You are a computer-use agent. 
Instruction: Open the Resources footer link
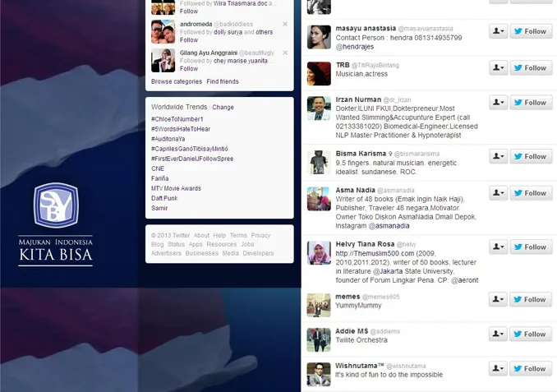pyautogui.click(x=222, y=244)
